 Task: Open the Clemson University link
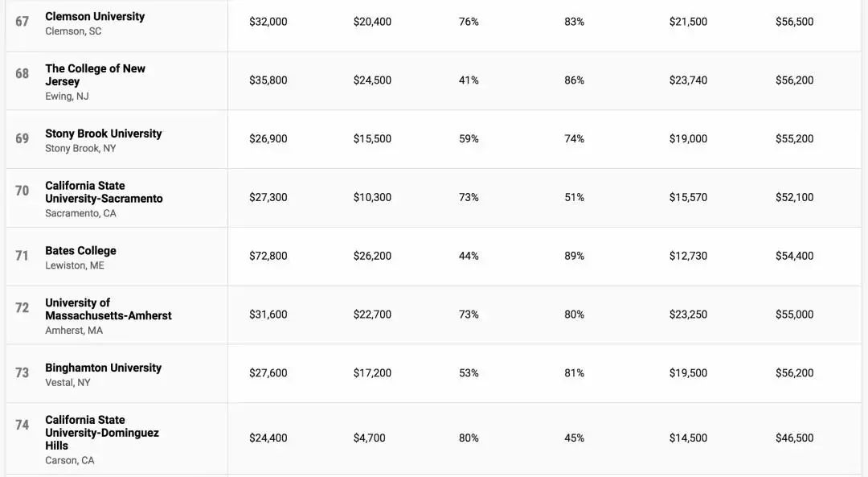tap(95, 17)
